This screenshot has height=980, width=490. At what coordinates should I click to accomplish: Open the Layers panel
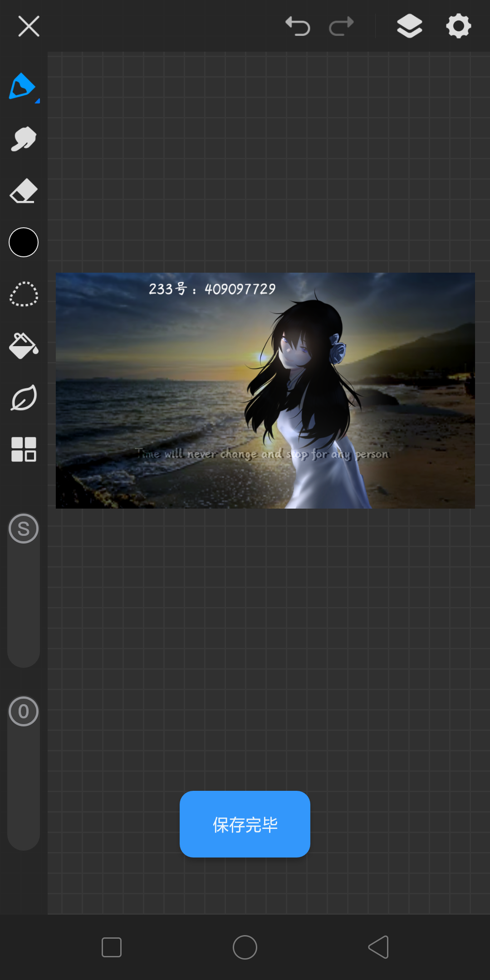coord(410,26)
